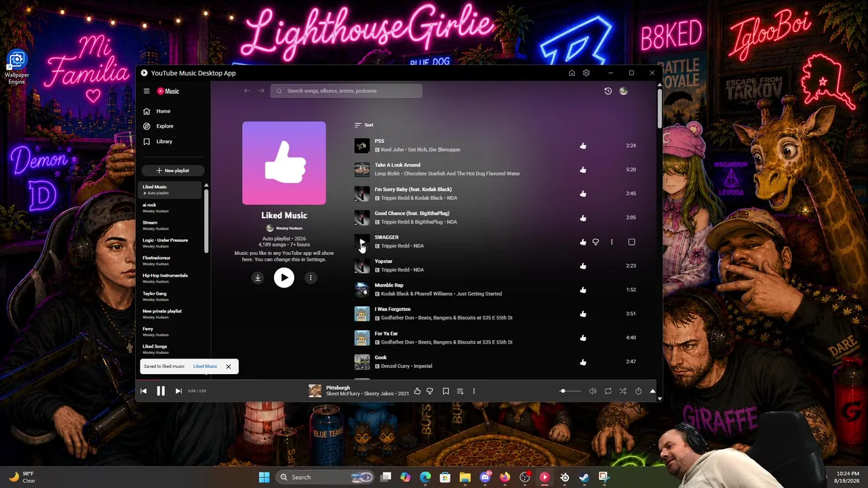The width and height of the screenshot is (868, 488).
Task: Open the hamburger guide menu
Action: click(146, 91)
